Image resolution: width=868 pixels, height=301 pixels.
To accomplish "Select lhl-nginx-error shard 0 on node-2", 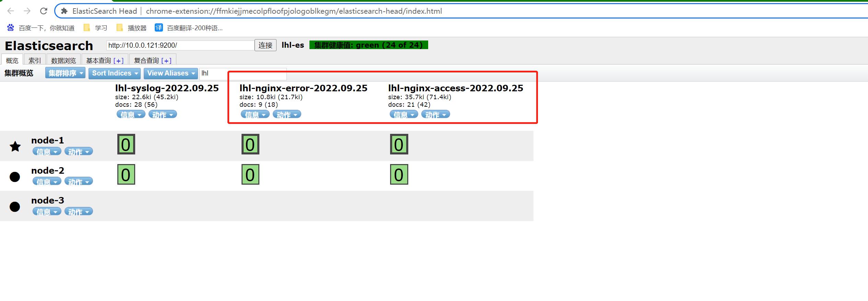I will coord(250,174).
